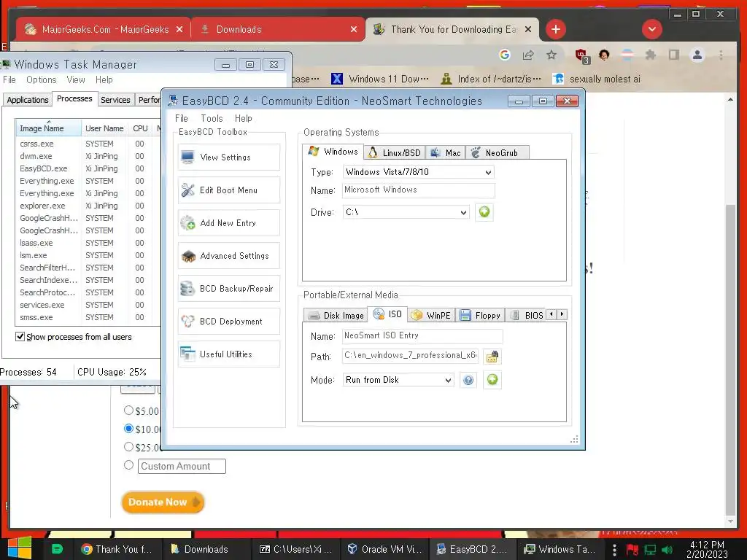This screenshot has height=560, width=747.
Task: Click red flag icon in system tray
Action: coord(632,550)
